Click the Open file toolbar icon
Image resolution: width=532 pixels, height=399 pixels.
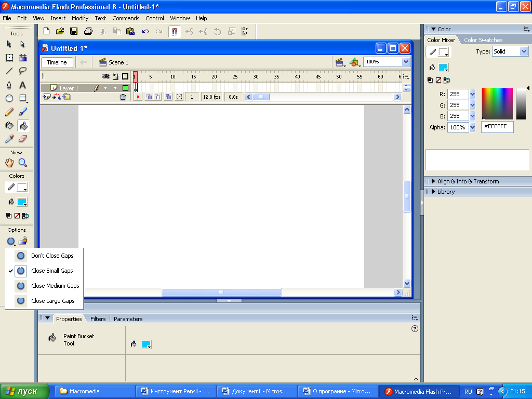click(x=60, y=31)
